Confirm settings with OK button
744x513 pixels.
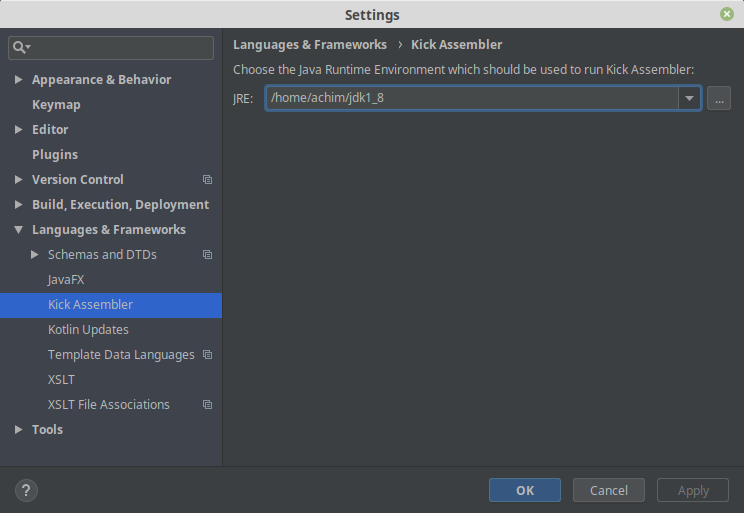[525, 490]
